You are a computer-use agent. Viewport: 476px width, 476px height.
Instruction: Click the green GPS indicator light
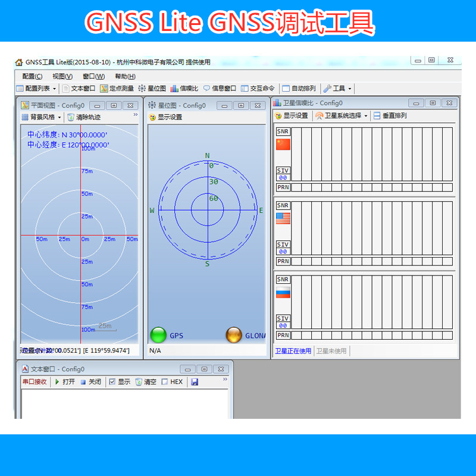click(158, 335)
